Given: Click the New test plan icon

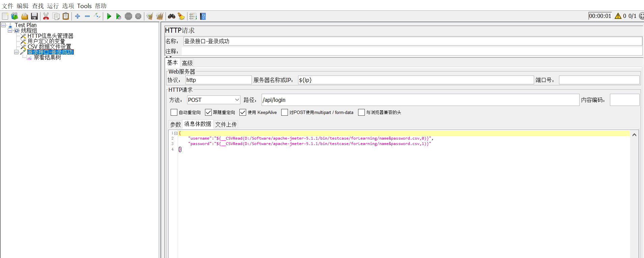Looking at the screenshot, I should pos(5,16).
